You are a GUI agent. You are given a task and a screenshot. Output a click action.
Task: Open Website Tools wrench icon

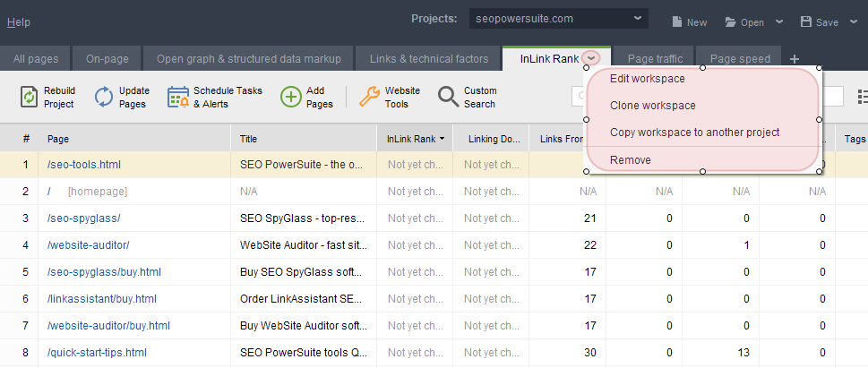coord(369,97)
